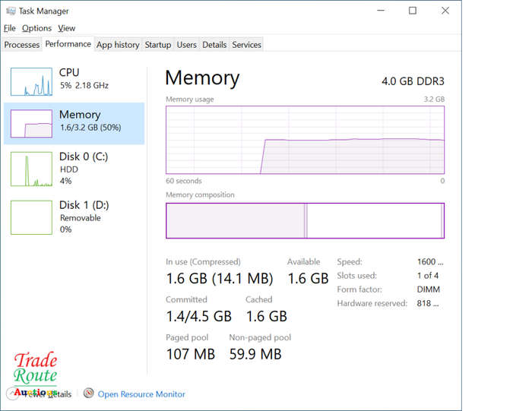The image size is (532, 411).
Task: Select the Memory mini graph thumbnail
Action: (31, 123)
